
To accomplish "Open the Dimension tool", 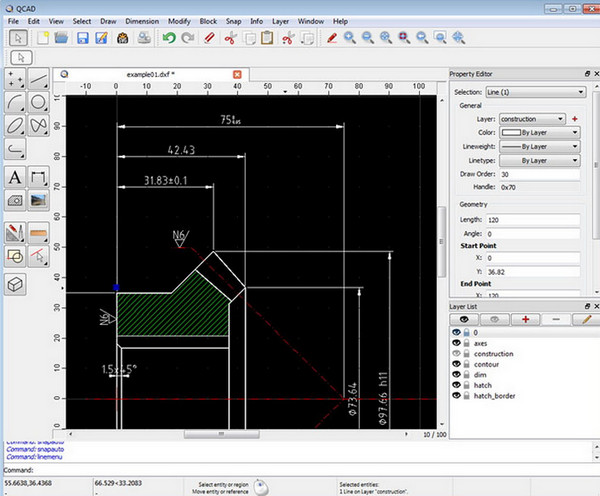I will click(x=39, y=177).
